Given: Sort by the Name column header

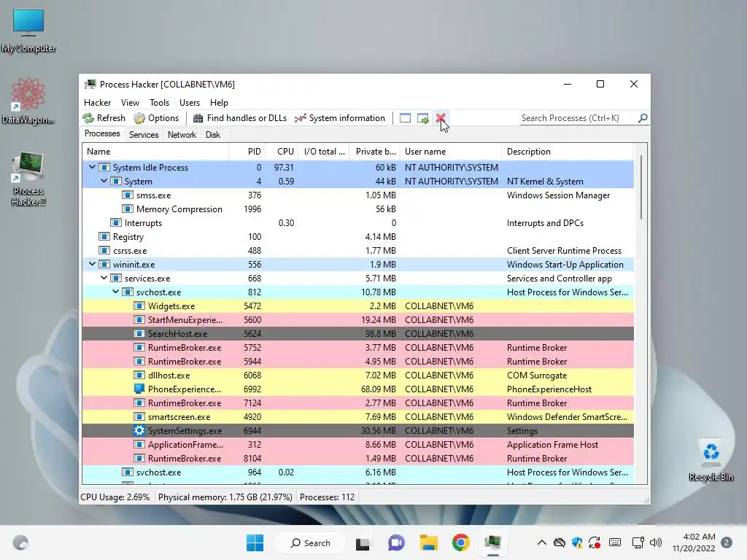Looking at the screenshot, I should pos(155,152).
